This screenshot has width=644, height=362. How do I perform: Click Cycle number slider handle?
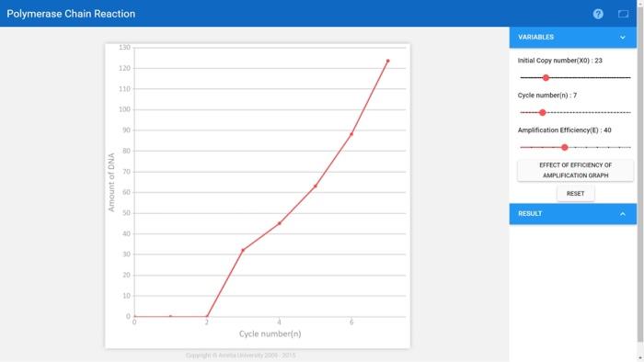pyautogui.click(x=543, y=112)
